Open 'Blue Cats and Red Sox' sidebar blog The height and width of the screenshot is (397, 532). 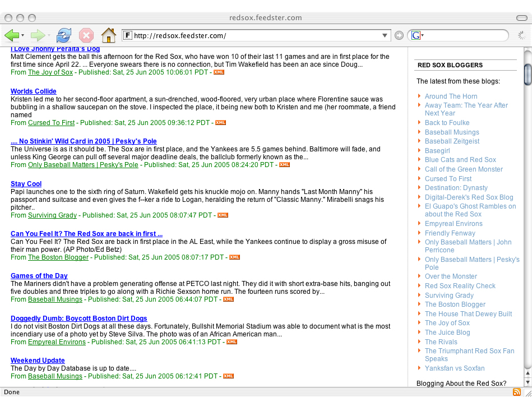(x=460, y=160)
